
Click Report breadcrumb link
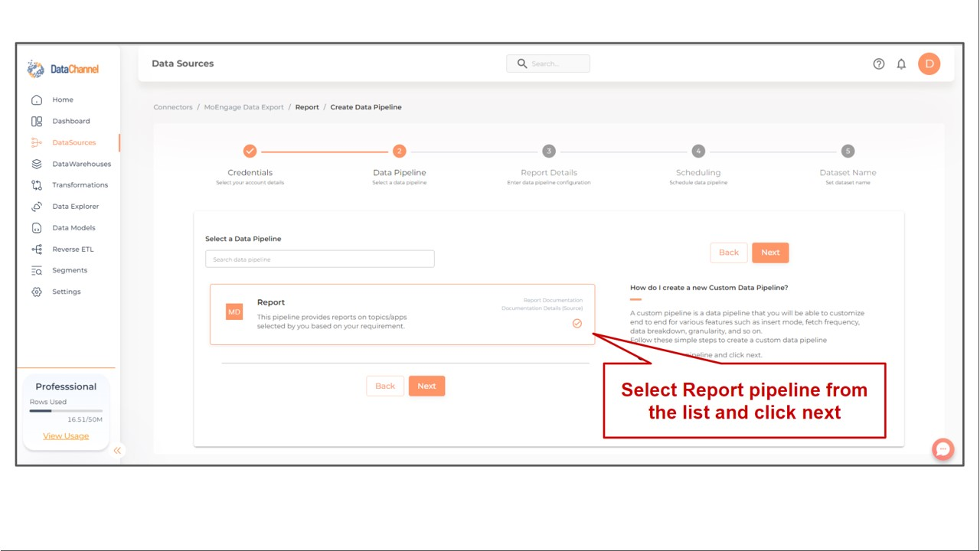[307, 107]
